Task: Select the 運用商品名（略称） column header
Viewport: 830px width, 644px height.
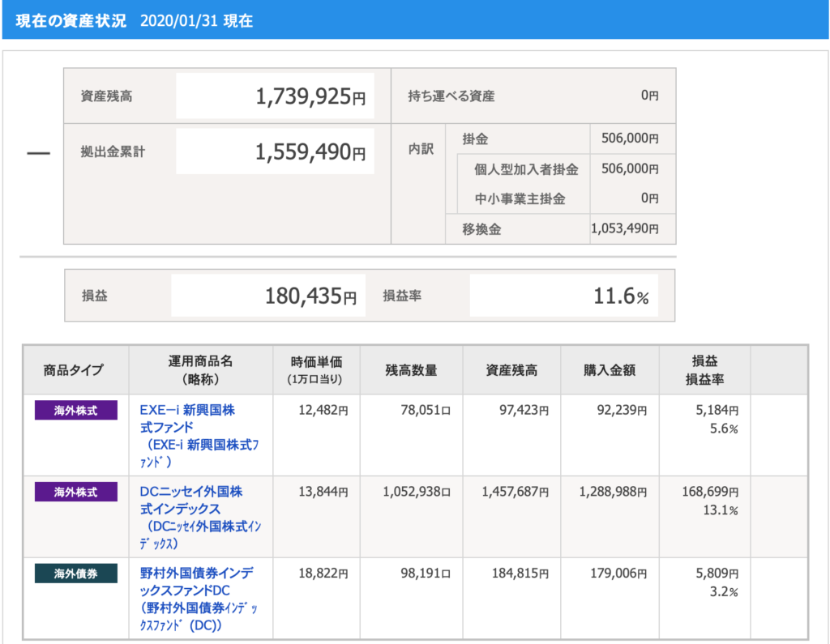Action: pyautogui.click(x=200, y=370)
